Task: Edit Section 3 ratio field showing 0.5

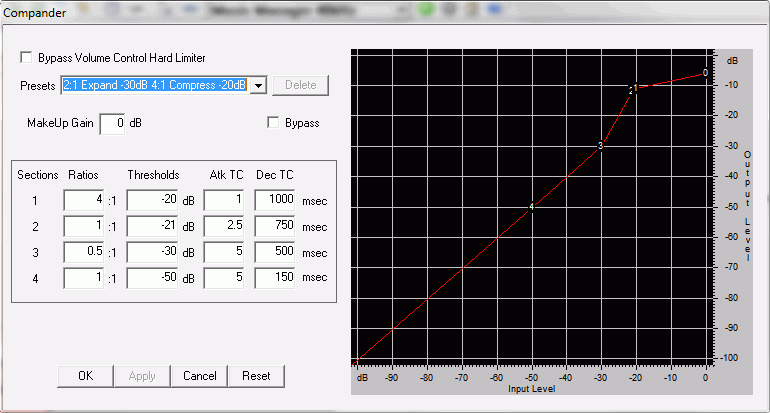Action: 83,252
